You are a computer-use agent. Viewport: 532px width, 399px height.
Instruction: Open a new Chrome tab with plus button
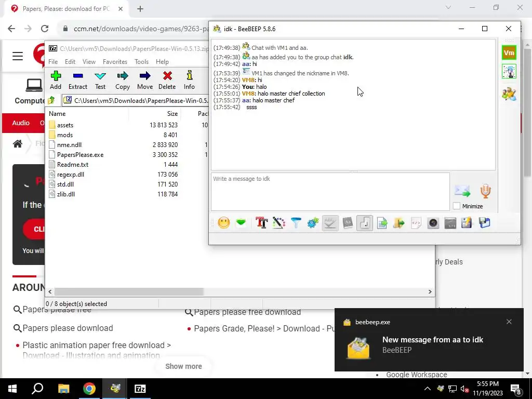pos(140,9)
